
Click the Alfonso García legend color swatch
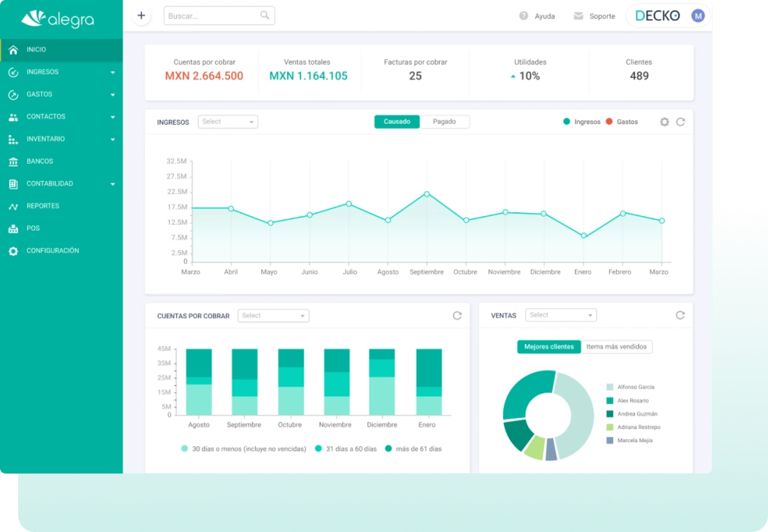[x=609, y=387]
